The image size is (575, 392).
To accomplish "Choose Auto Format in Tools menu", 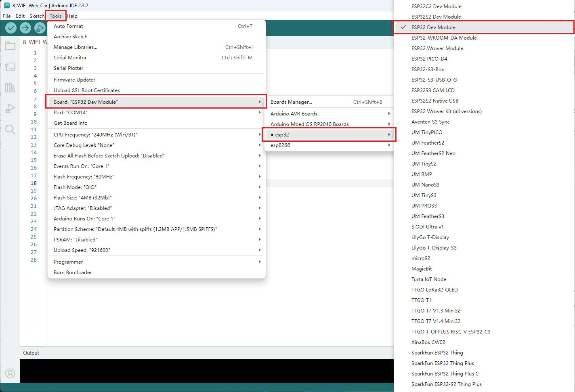I will [x=157, y=26].
